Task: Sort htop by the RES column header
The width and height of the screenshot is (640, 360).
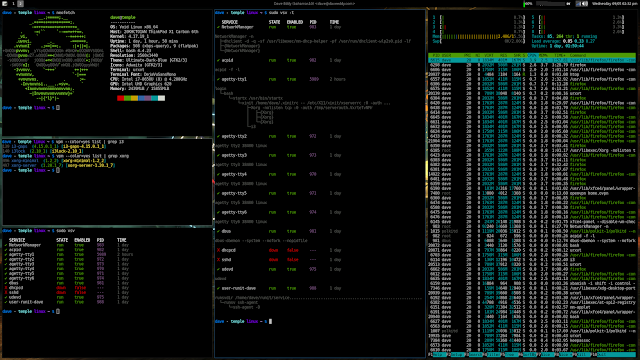Action: [x=502, y=55]
